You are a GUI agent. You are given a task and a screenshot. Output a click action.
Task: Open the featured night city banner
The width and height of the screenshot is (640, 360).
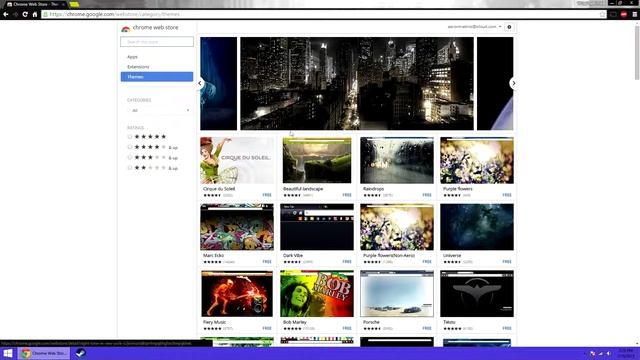[357, 84]
